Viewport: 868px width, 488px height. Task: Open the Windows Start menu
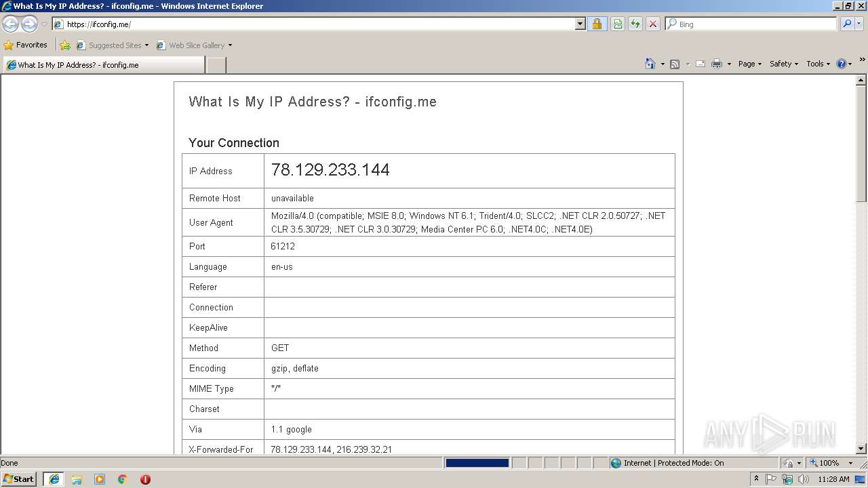19,479
